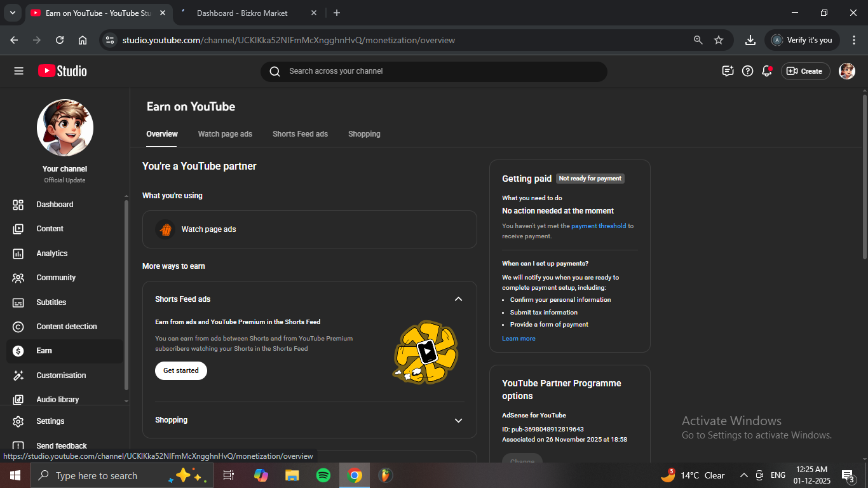Click the notifications bell icon

click(767, 71)
